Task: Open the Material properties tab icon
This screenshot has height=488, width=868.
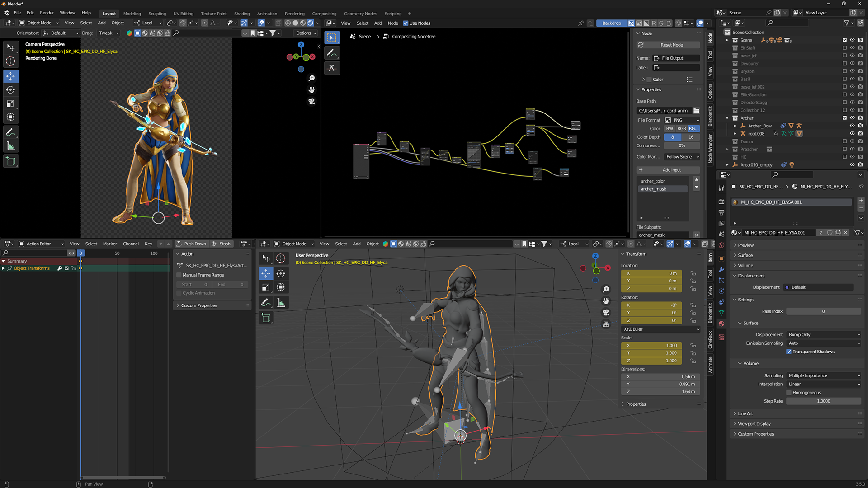Action: coord(722,324)
